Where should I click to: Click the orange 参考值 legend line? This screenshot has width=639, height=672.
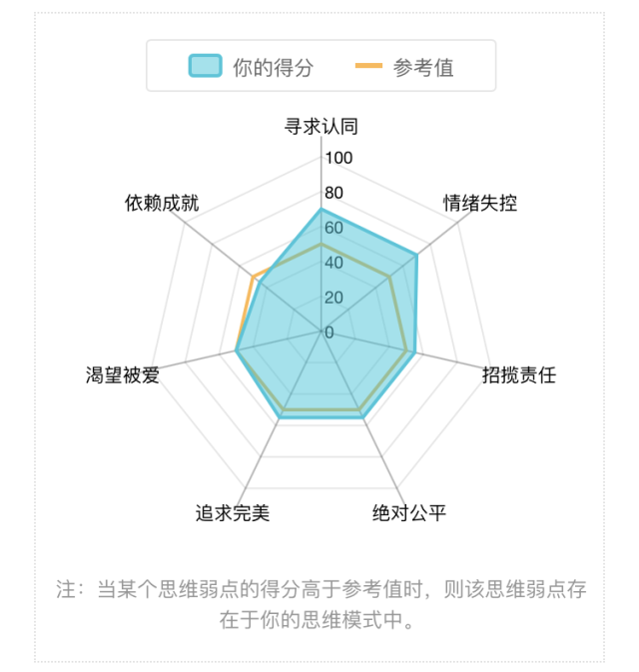coord(368,67)
